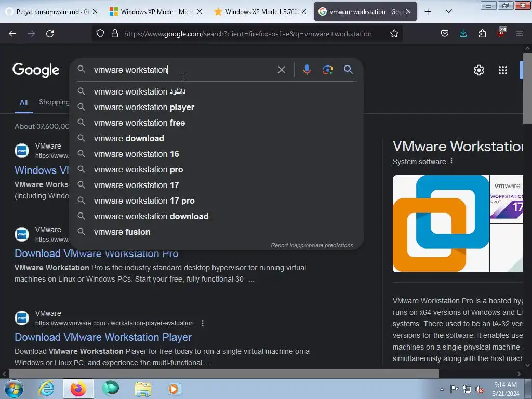Screen dimensions: 532x399
Task: Open the Windows Start orb
Action: click(x=14, y=389)
